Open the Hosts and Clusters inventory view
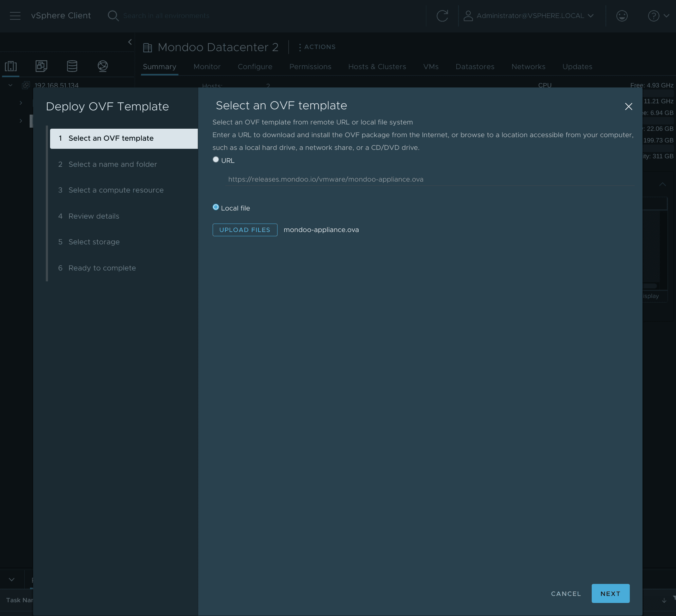The width and height of the screenshot is (676, 616). point(10,66)
